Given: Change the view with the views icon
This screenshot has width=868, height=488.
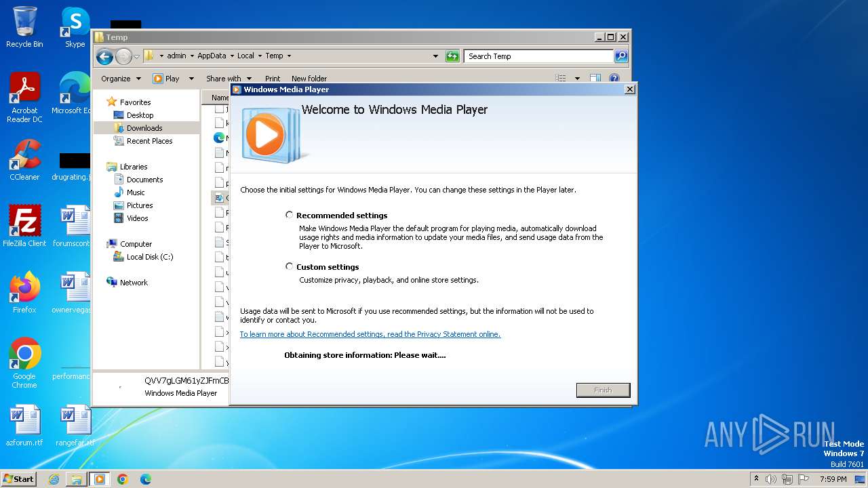Looking at the screenshot, I should 561,79.
